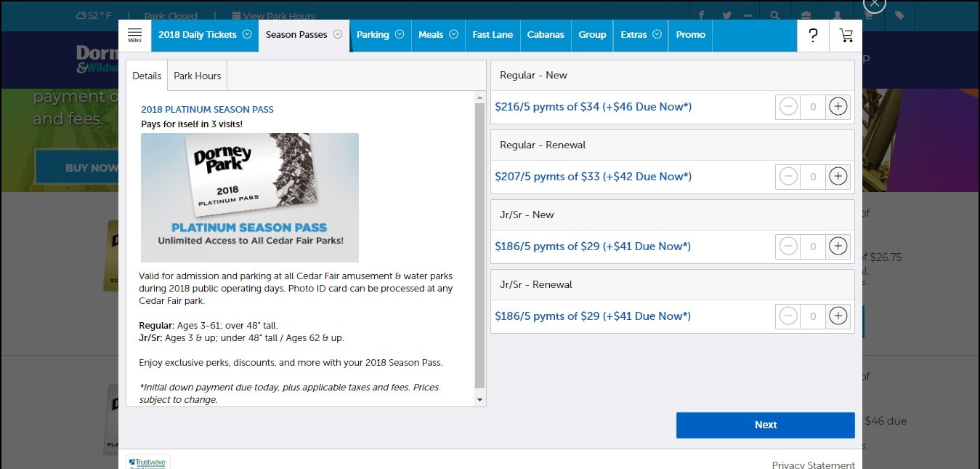The height and width of the screenshot is (469, 980).
Task: Increase the Jr/Sr - Renewal pass quantity
Action: pos(838,316)
